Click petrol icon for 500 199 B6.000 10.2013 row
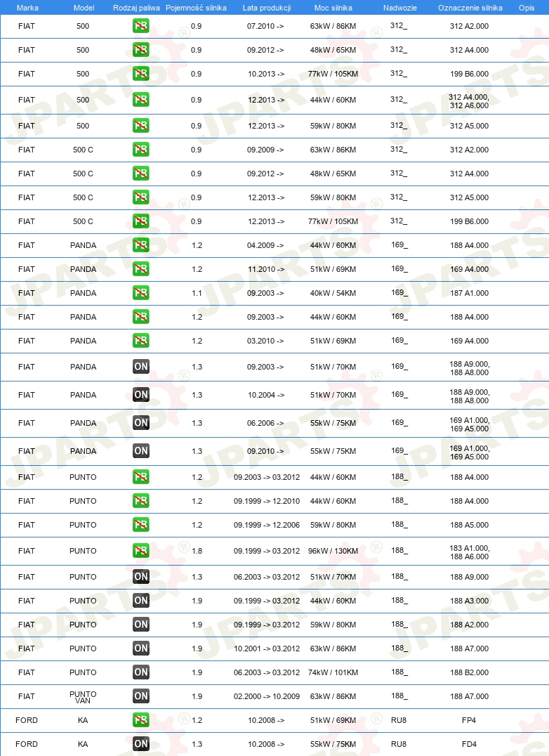 click(140, 74)
